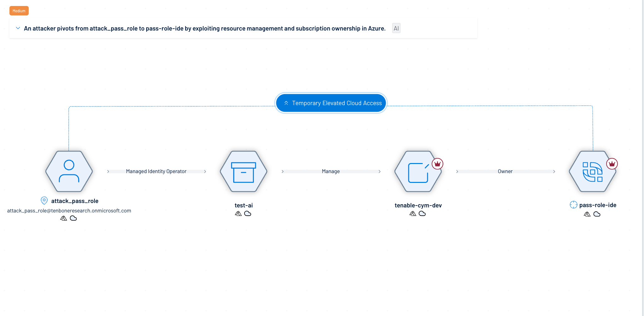Click the cloud icon under attack_pass_role email

pos(73,218)
